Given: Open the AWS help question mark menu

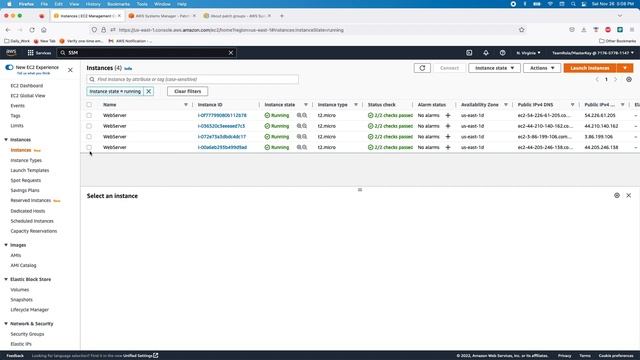Looking at the screenshot, I should pyautogui.click(x=502, y=53).
